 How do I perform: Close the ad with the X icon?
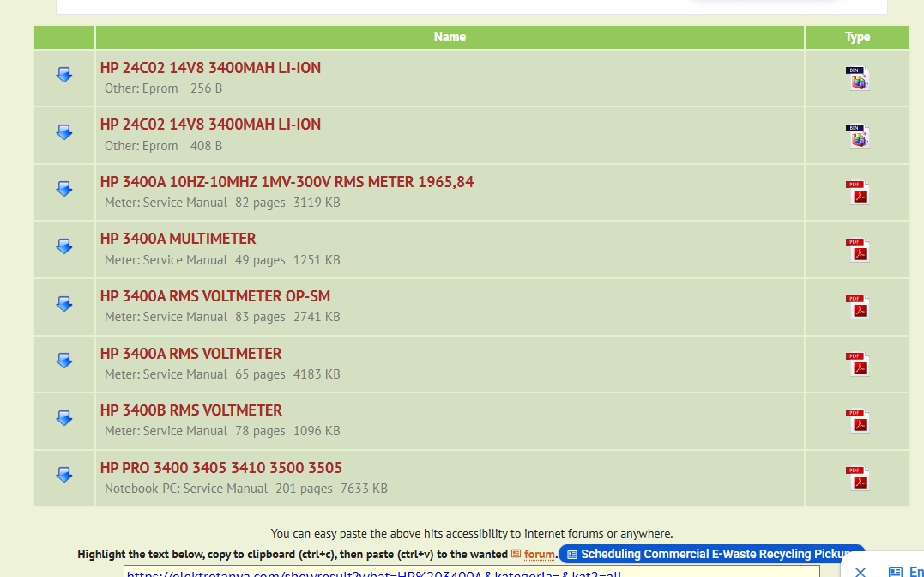tap(860, 571)
